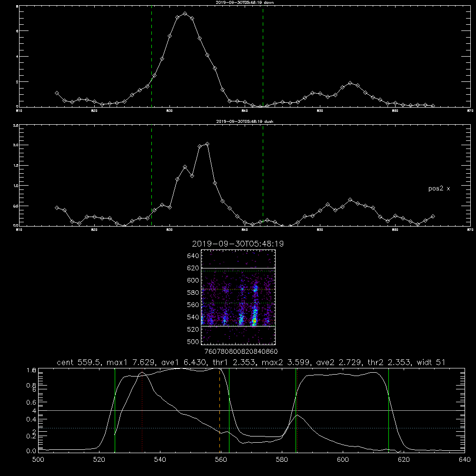Click the orange dashed centre line near 560

coord(219,410)
